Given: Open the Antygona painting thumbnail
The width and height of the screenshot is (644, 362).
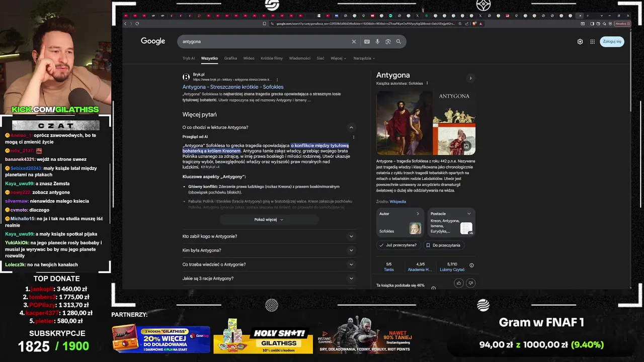Looking at the screenshot, I should [x=405, y=123].
